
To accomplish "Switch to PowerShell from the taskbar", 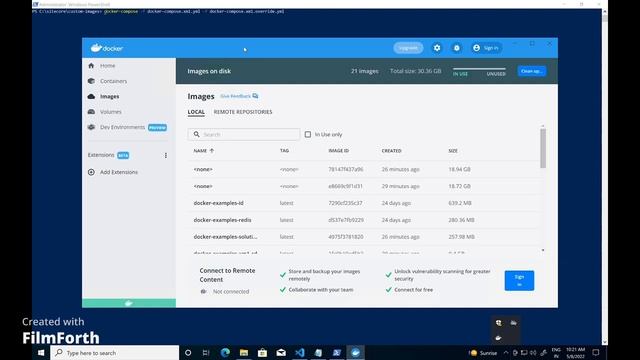I will [x=337, y=353].
